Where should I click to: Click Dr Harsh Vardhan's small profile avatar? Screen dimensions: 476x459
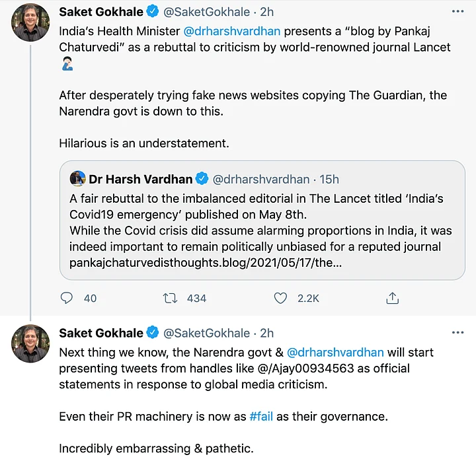pyautogui.click(x=77, y=179)
